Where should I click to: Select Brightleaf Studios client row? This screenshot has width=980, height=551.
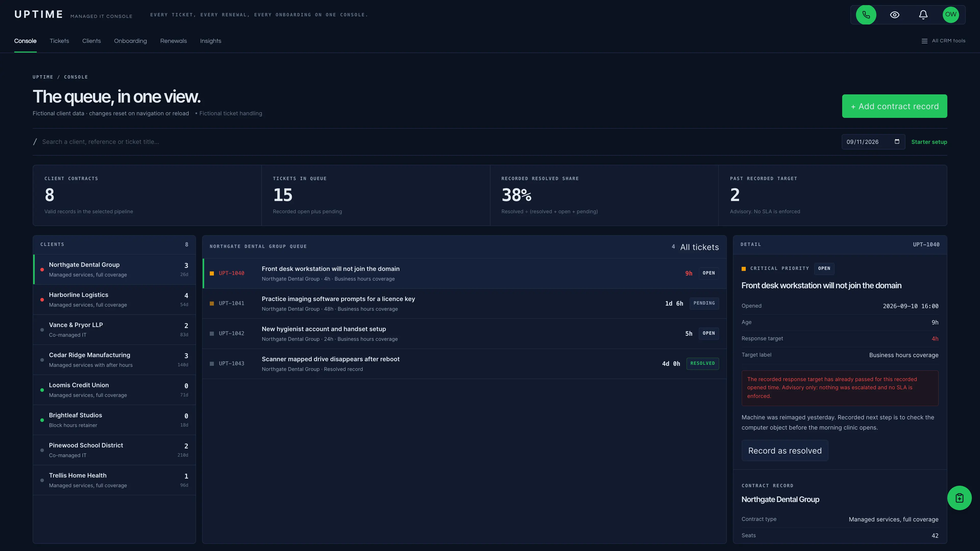click(x=114, y=420)
